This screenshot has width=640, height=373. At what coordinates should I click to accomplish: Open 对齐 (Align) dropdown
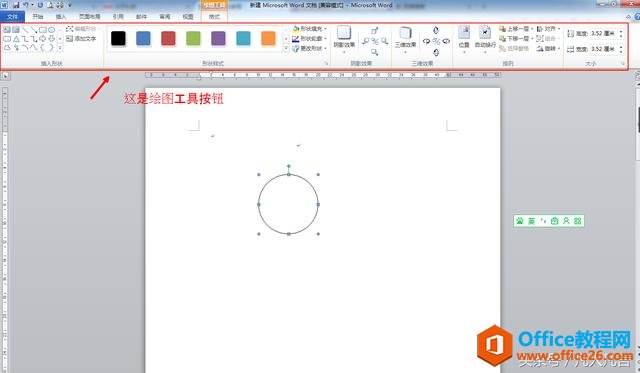click(x=548, y=29)
